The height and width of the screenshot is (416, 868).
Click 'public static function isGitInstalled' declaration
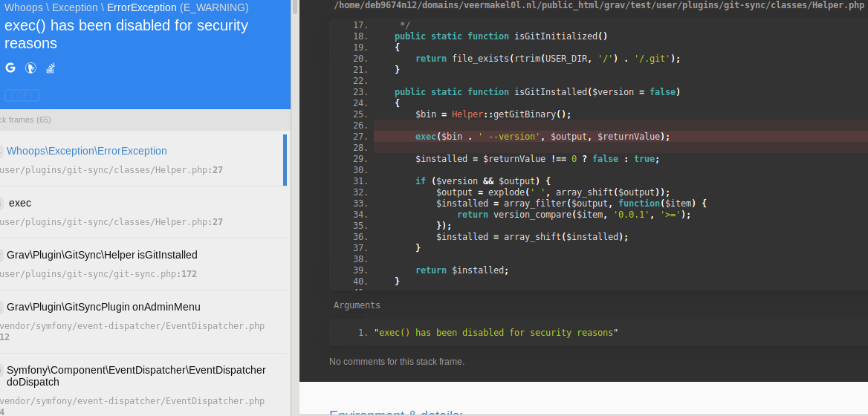pyautogui.click(x=537, y=92)
